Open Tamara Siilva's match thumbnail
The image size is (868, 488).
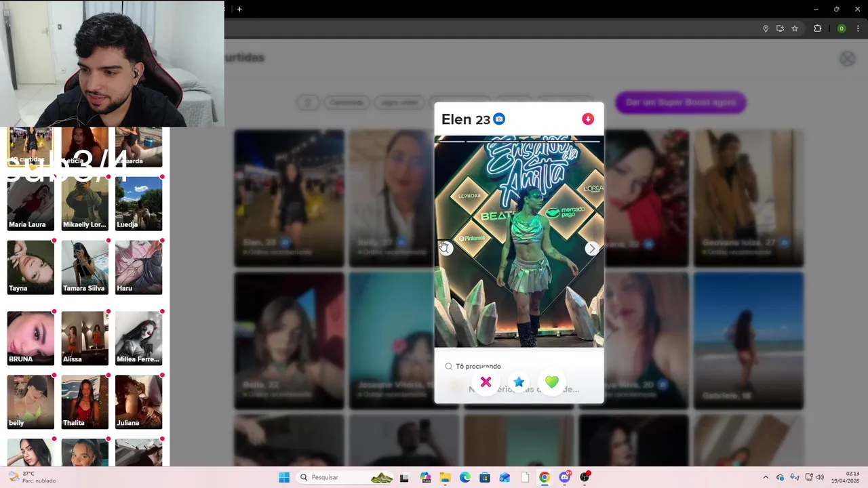(x=85, y=267)
